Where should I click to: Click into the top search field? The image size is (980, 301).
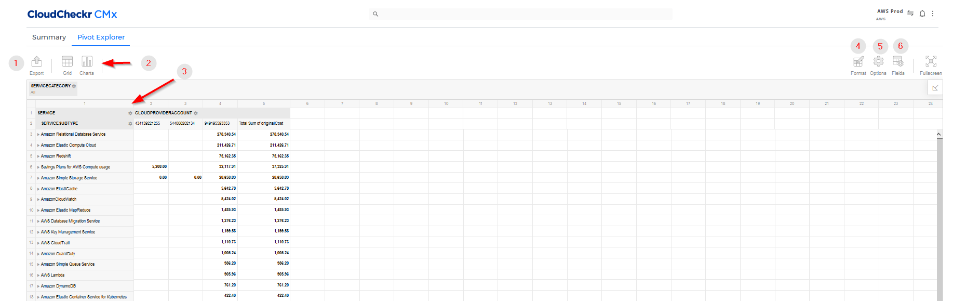point(520,14)
